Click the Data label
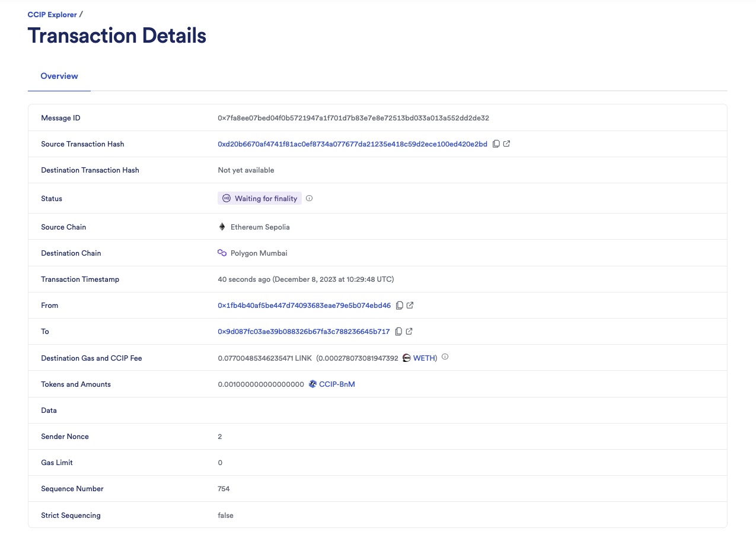Image resolution: width=756 pixels, height=544 pixels. click(49, 411)
